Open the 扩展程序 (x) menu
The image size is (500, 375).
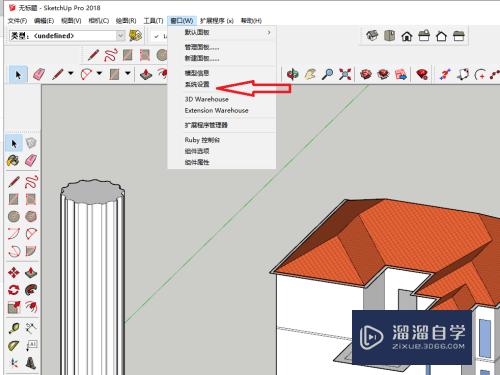pyautogui.click(x=217, y=21)
